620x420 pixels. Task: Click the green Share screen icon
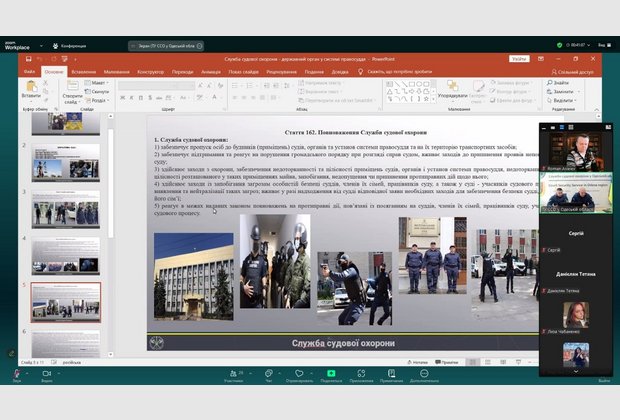click(x=330, y=373)
